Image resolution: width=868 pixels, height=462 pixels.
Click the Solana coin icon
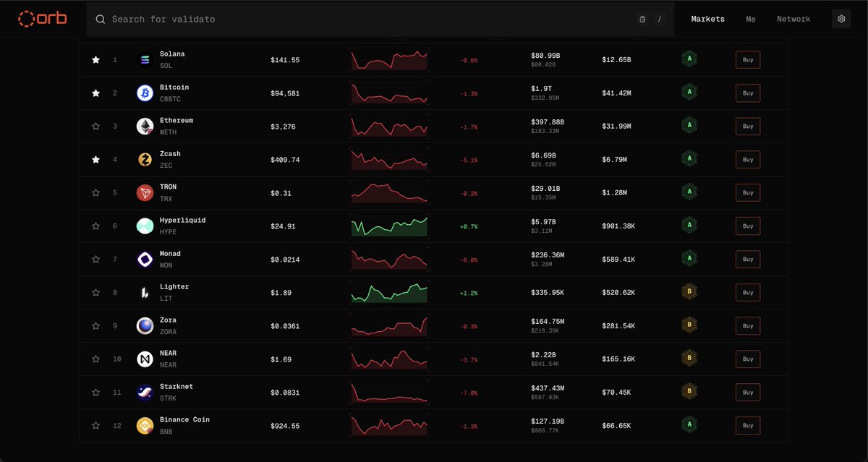point(145,60)
